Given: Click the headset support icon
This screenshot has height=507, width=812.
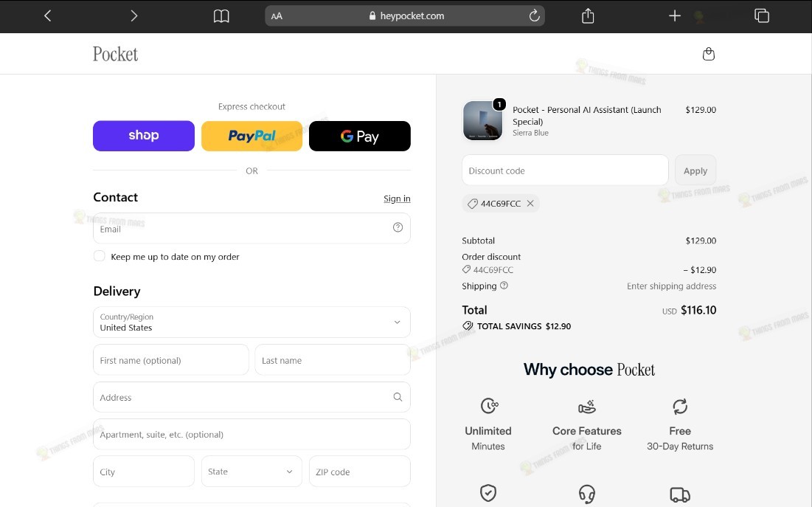Looking at the screenshot, I should click(587, 494).
